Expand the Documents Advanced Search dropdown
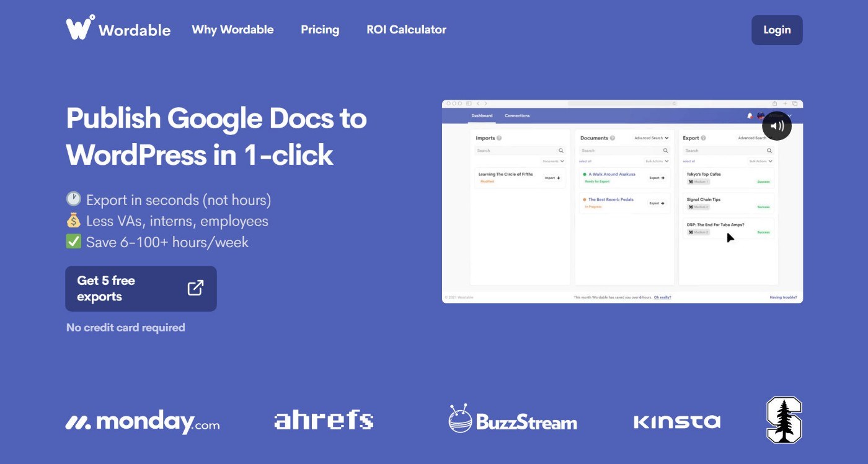Screen dimensions: 868x464 652,138
